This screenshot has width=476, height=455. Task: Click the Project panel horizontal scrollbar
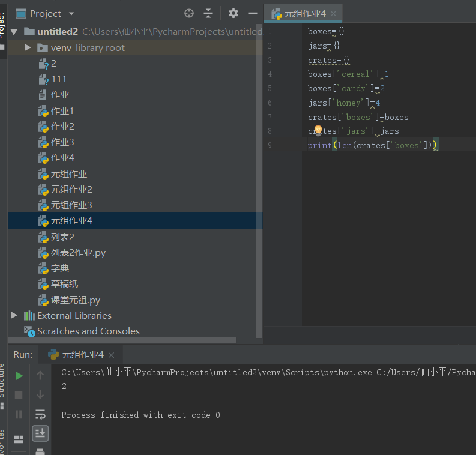[x=122, y=340]
